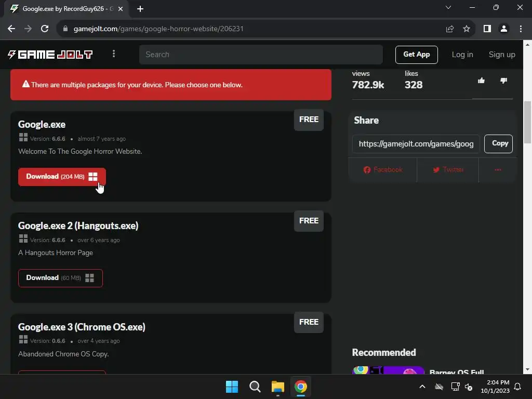The height and width of the screenshot is (399, 532).
Task: View site information lock icon
Action: 65,29
